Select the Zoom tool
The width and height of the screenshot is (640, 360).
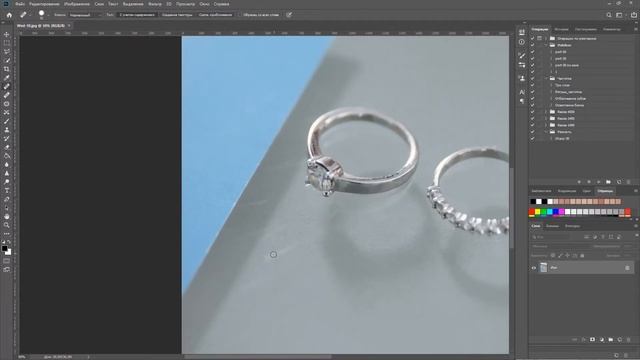7,225
